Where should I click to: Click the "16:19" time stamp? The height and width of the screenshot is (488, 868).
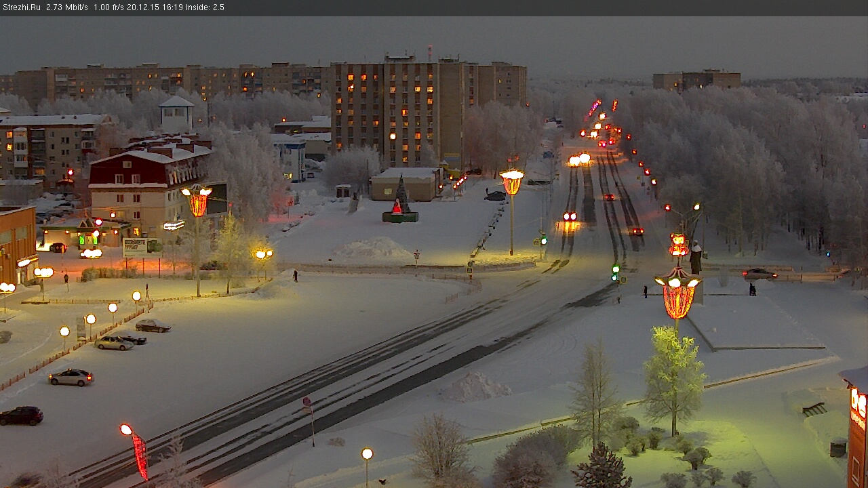tap(173, 7)
